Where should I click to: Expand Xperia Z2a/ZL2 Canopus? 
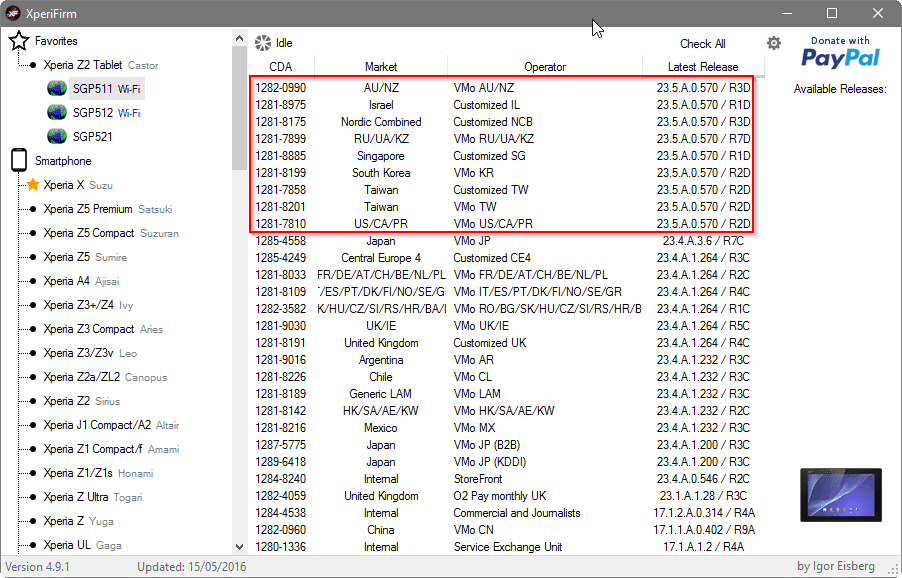pos(105,377)
